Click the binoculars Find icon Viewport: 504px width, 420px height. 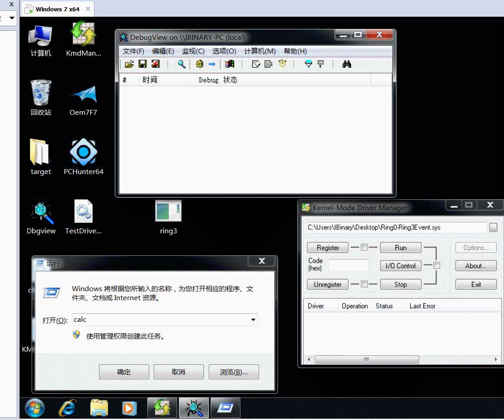point(347,64)
